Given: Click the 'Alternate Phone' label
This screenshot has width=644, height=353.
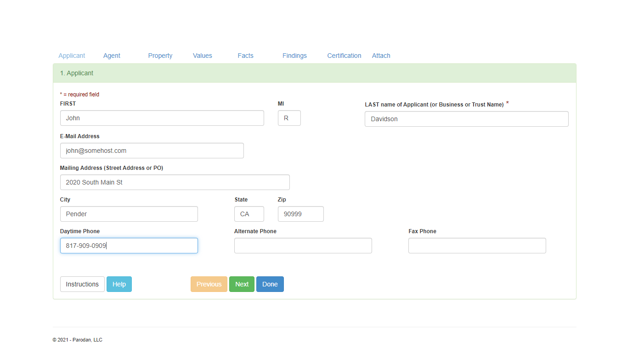Looking at the screenshot, I should [x=255, y=231].
